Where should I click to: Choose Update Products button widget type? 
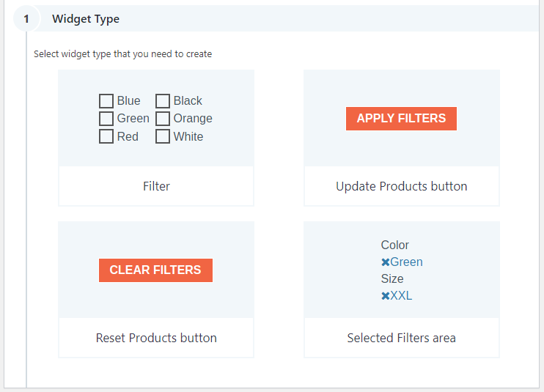(x=401, y=186)
